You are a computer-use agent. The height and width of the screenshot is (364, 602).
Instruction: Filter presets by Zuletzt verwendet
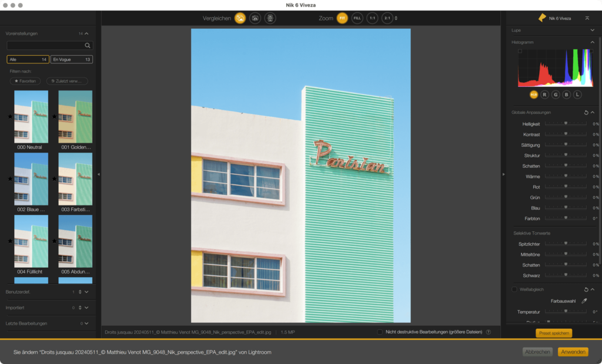click(67, 81)
